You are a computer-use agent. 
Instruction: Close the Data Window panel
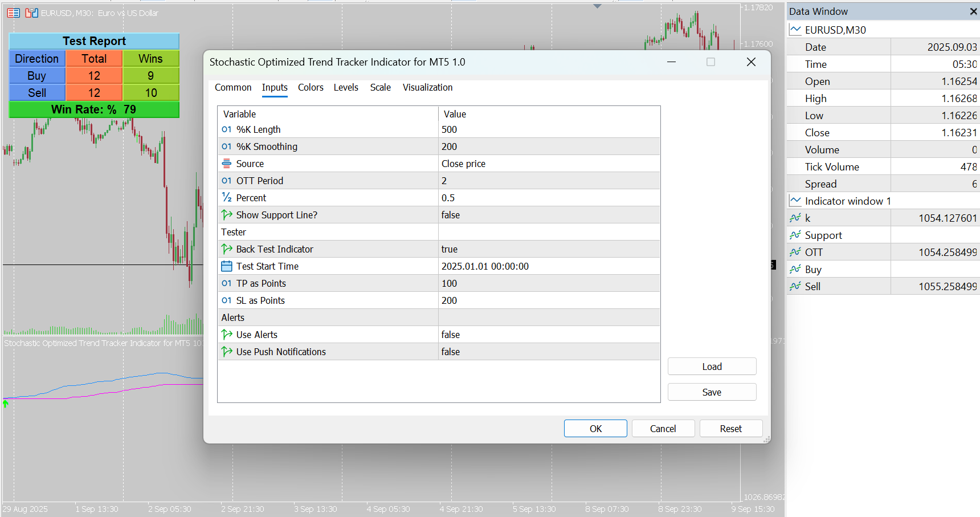[x=973, y=11]
